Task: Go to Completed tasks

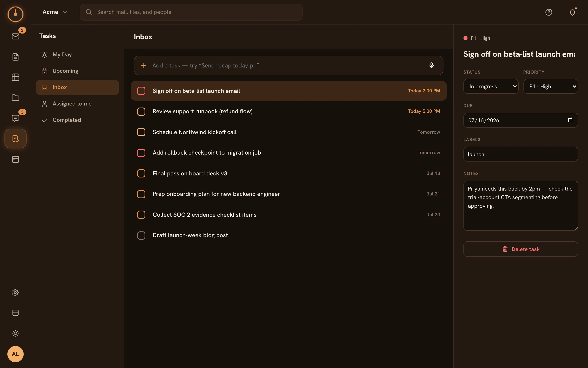Action: 77,120
